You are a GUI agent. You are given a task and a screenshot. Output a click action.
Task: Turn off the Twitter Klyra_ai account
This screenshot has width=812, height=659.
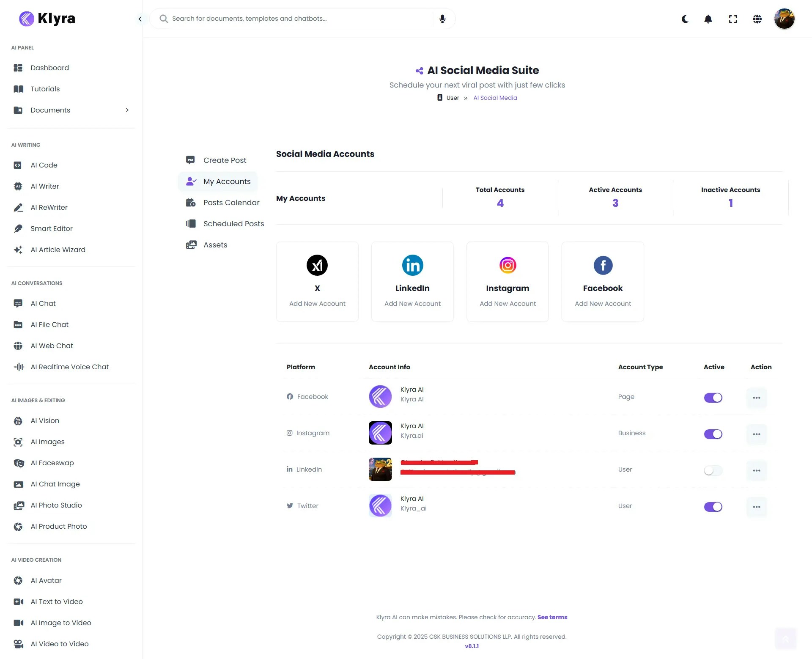(713, 506)
